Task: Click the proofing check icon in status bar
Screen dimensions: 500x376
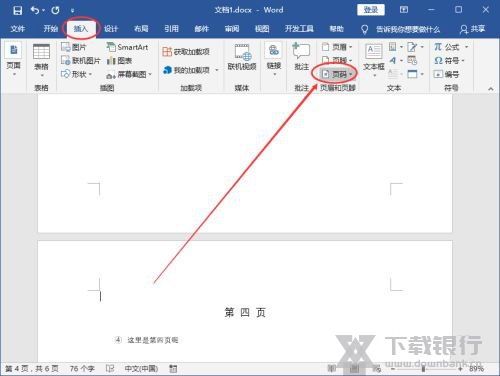Action: [110, 368]
